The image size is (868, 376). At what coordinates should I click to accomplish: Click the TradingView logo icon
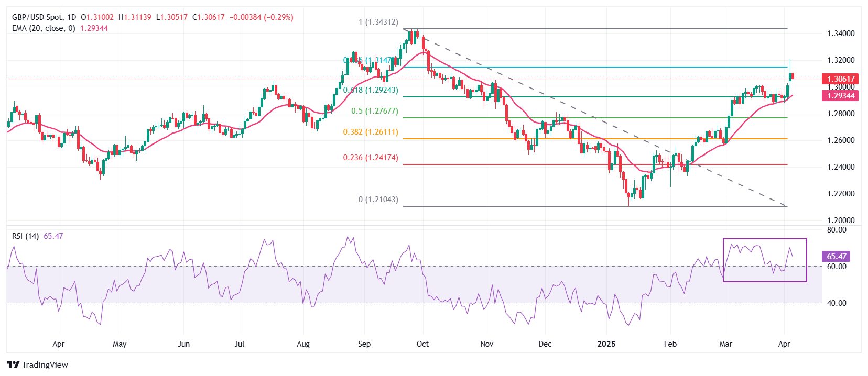(13, 364)
